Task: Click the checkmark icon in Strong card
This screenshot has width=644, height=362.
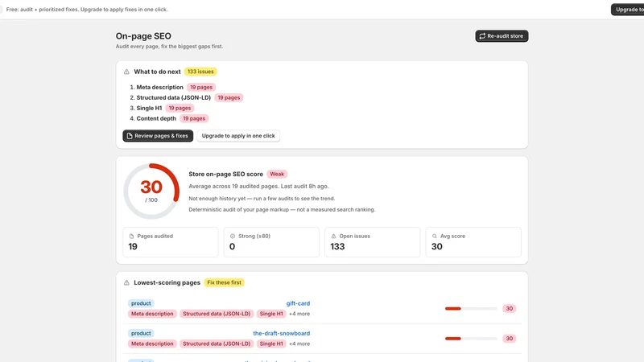Action: [233, 237]
